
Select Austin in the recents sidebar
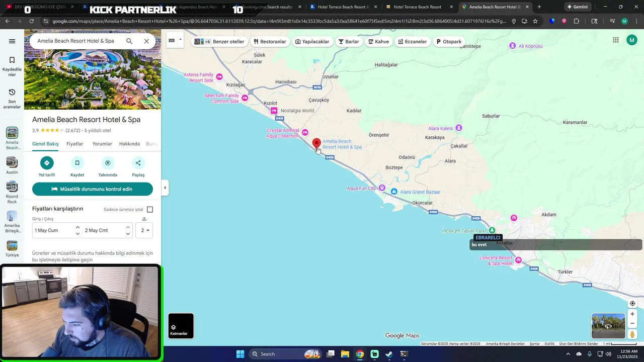12,166
